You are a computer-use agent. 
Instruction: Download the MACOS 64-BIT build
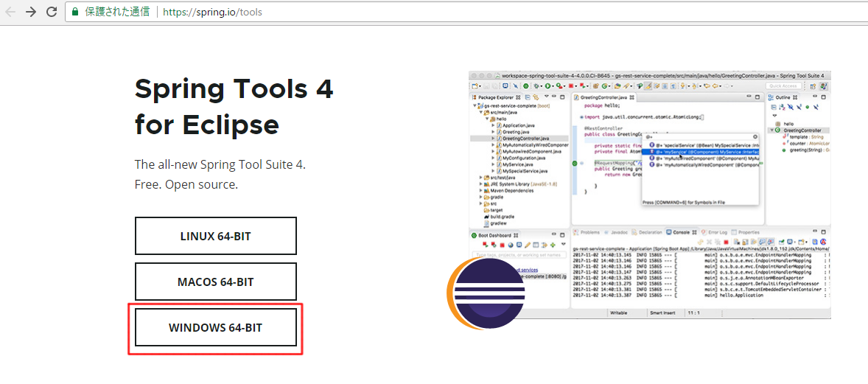click(x=215, y=282)
